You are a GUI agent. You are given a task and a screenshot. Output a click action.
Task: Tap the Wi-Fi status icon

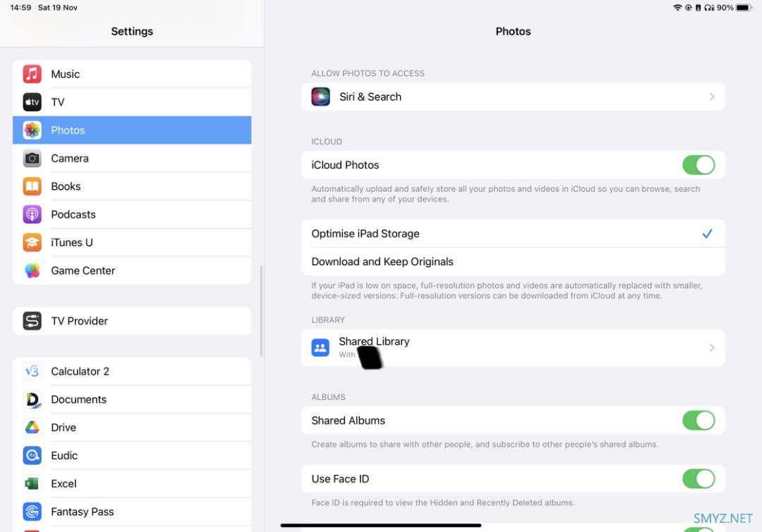coord(677,7)
